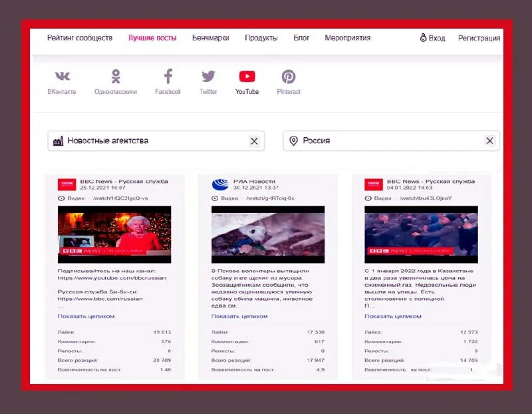Image resolution: width=532 pixels, height=414 pixels.
Task: Click the comments value 1 732
Action: pos(470,341)
